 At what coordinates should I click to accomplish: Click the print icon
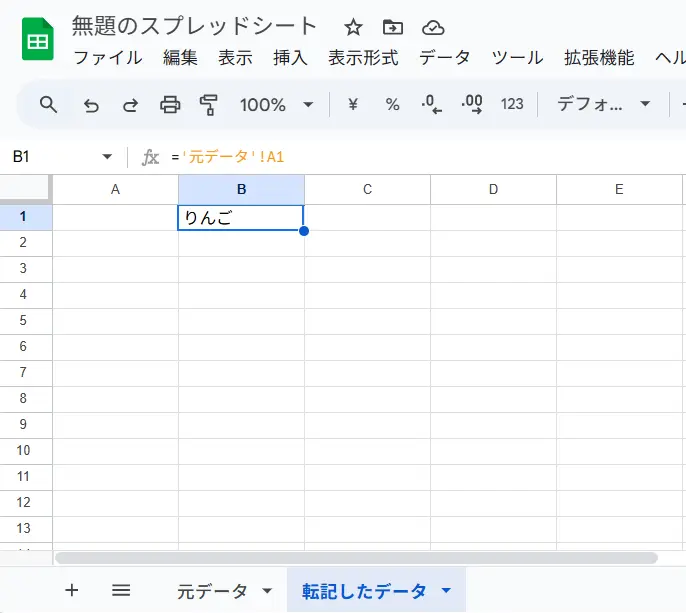point(170,104)
